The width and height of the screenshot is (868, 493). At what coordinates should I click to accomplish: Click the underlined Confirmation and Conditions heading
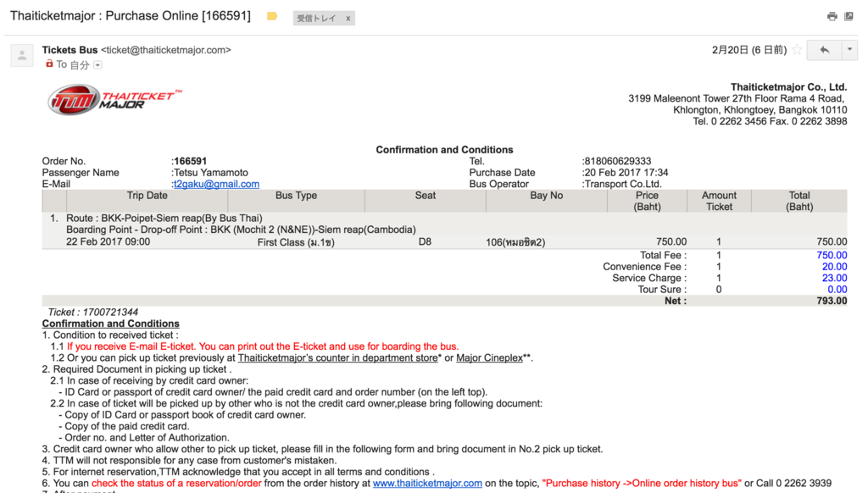pos(111,324)
